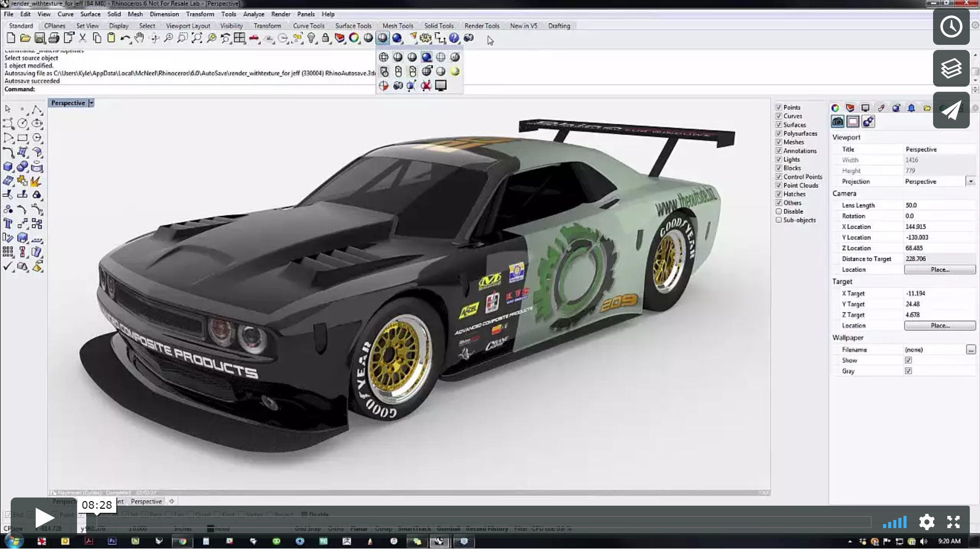Click the padlock Lock objects icon
The width and height of the screenshot is (980, 549).
click(325, 38)
